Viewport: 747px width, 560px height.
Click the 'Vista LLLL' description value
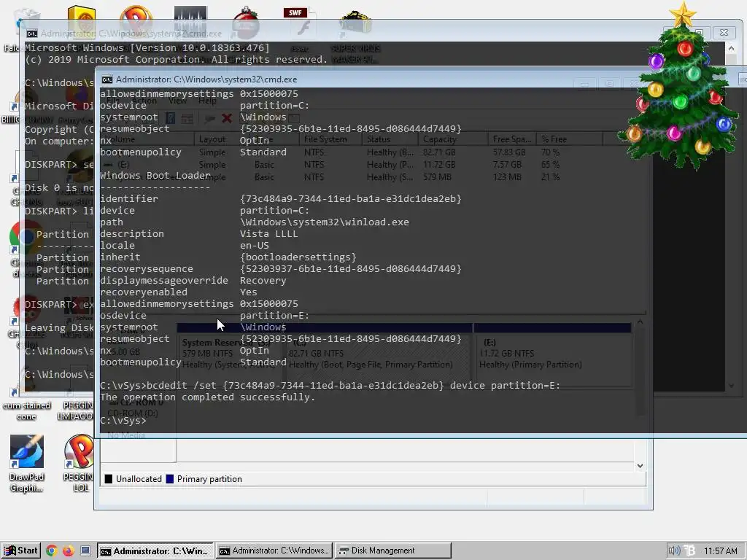(x=268, y=234)
